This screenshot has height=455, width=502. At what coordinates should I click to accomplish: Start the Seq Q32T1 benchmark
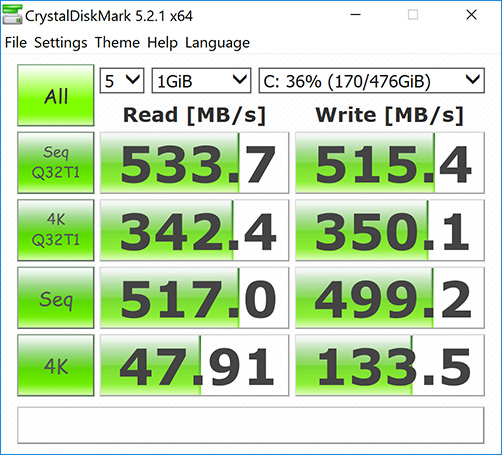(x=56, y=163)
